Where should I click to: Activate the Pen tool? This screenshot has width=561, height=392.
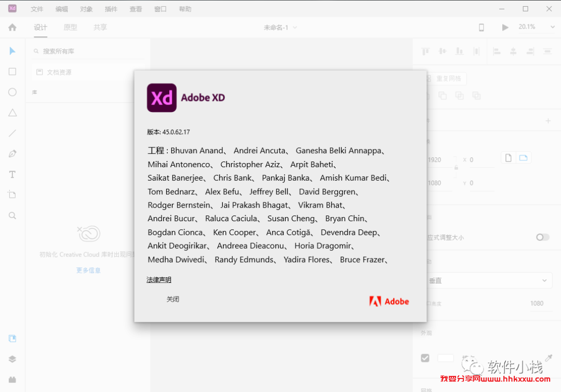pyautogui.click(x=12, y=154)
